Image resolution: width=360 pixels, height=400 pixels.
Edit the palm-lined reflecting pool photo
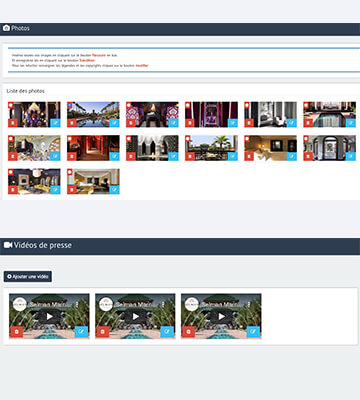coord(114,123)
